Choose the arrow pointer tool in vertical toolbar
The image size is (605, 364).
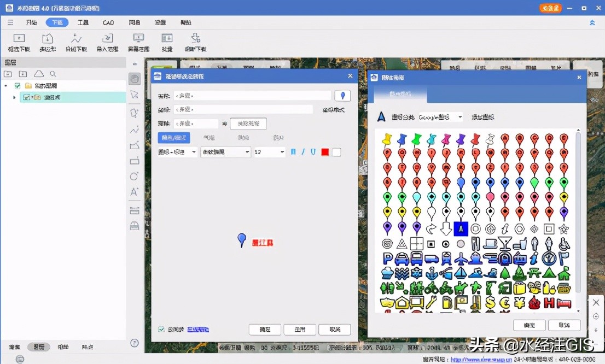pyautogui.click(x=134, y=95)
